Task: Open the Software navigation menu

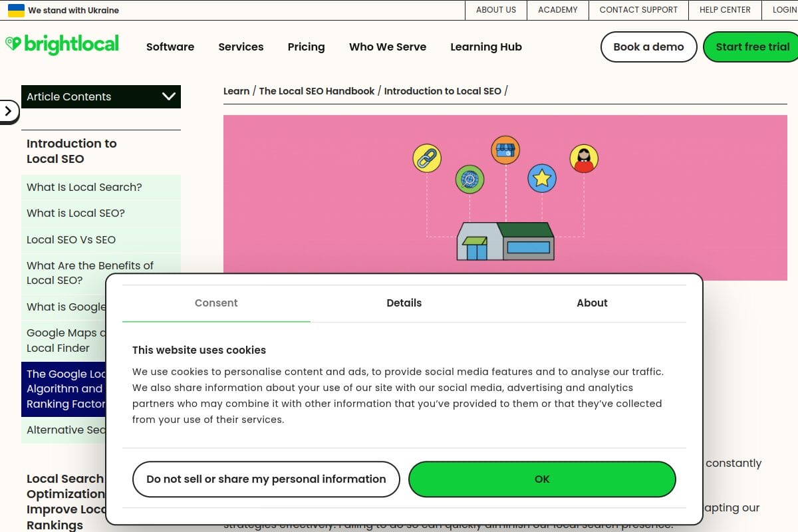Action: tap(170, 47)
